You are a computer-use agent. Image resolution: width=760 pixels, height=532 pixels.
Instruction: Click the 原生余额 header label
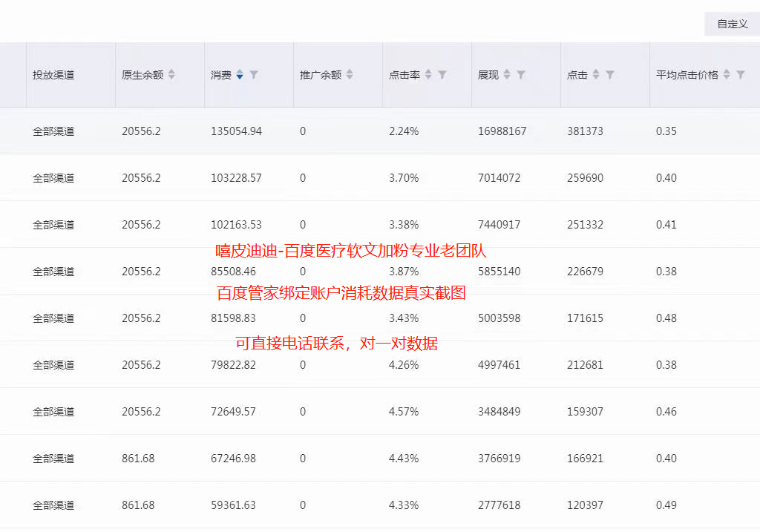point(142,75)
